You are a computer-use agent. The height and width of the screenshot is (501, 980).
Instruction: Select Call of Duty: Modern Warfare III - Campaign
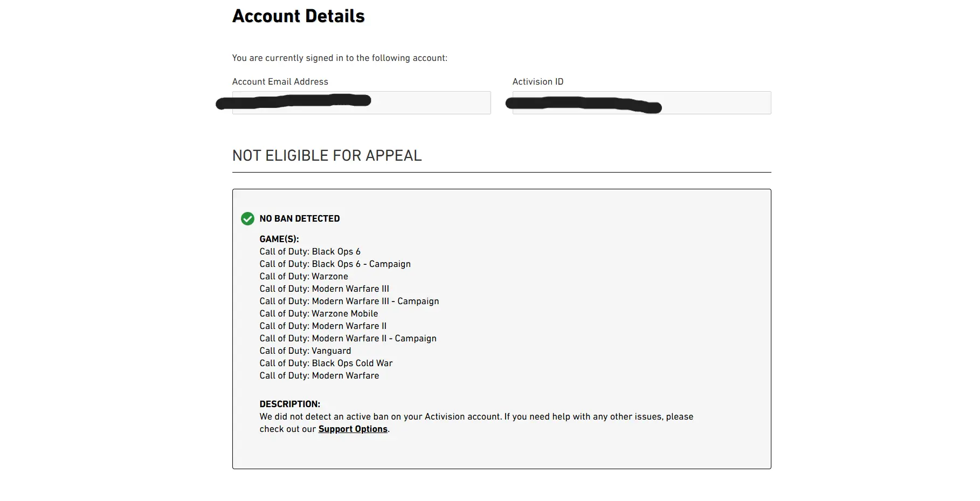349,301
